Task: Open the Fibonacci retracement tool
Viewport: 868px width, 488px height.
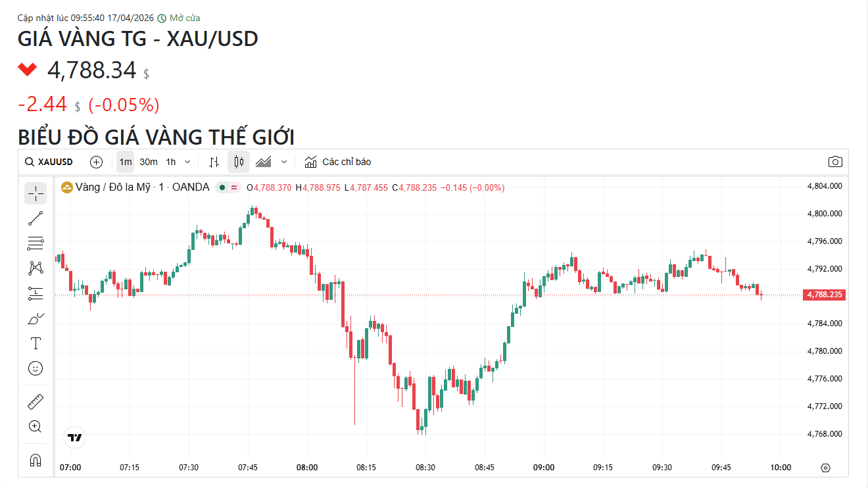Action: (36, 243)
